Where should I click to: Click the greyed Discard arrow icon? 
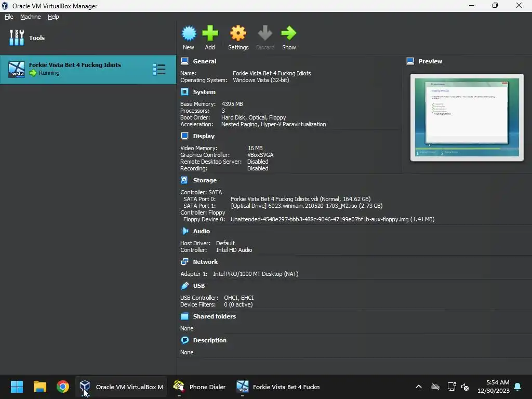[265, 33]
